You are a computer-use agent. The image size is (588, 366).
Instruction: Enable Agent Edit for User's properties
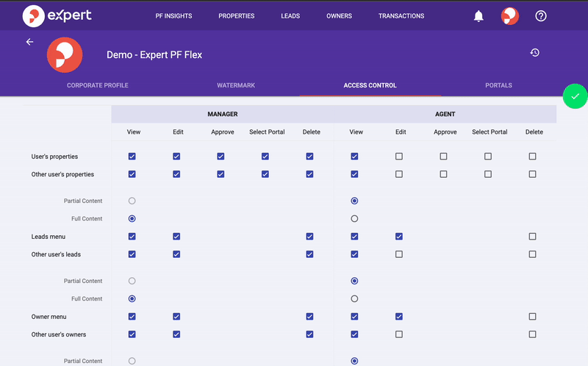point(399,157)
